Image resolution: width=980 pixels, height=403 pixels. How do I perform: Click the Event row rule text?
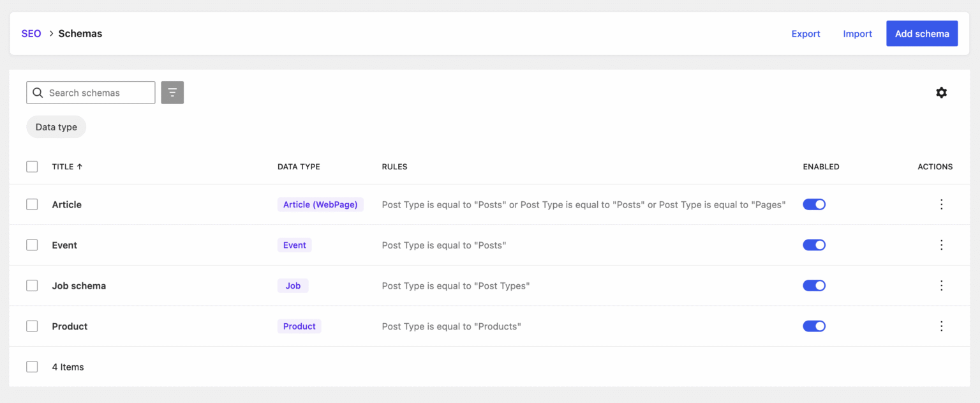[444, 245]
